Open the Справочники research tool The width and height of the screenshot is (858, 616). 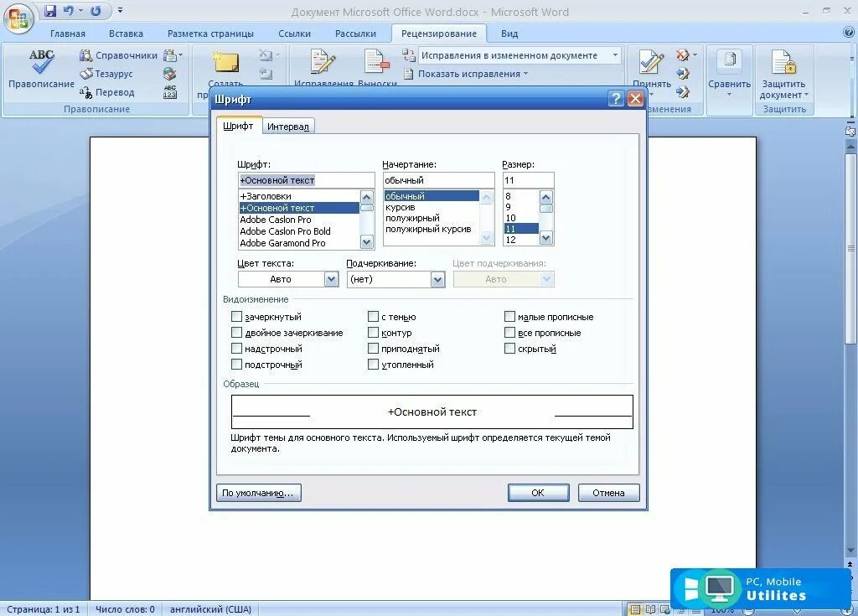[118, 55]
